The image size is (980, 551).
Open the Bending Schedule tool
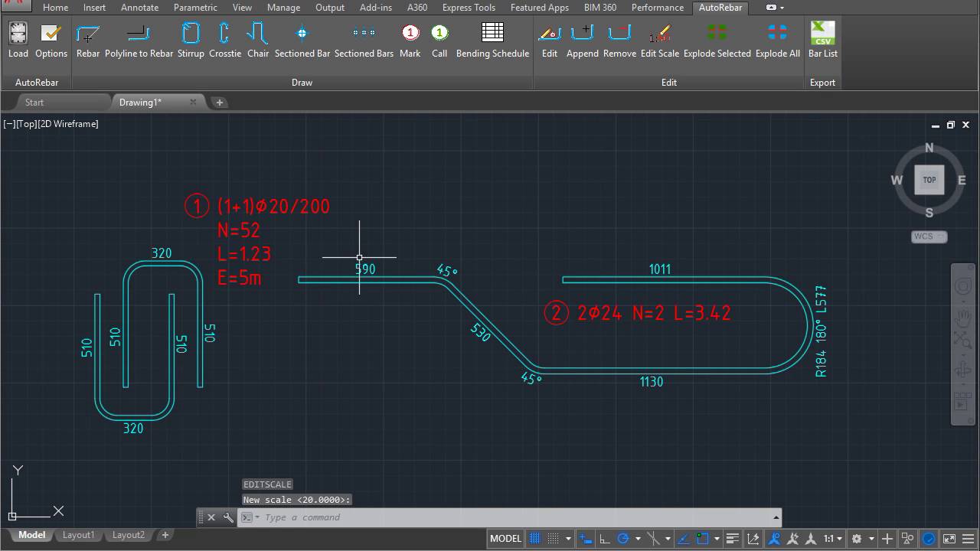tap(492, 41)
